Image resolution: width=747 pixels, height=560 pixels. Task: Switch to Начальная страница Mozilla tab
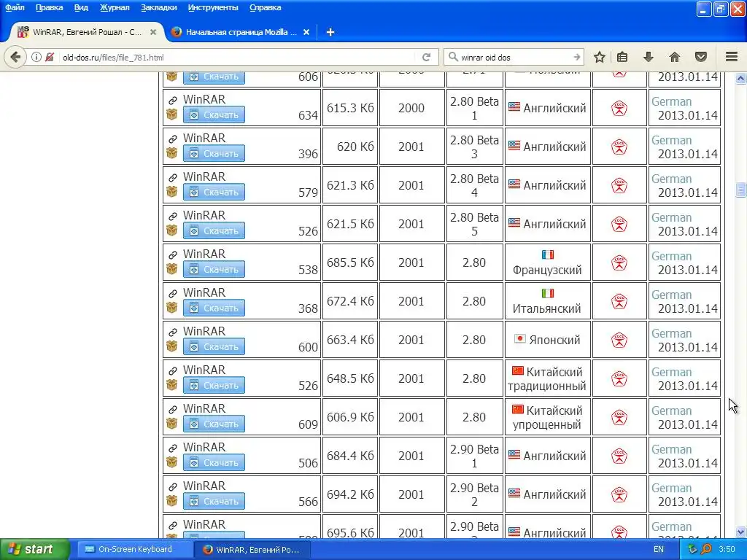pos(241,32)
